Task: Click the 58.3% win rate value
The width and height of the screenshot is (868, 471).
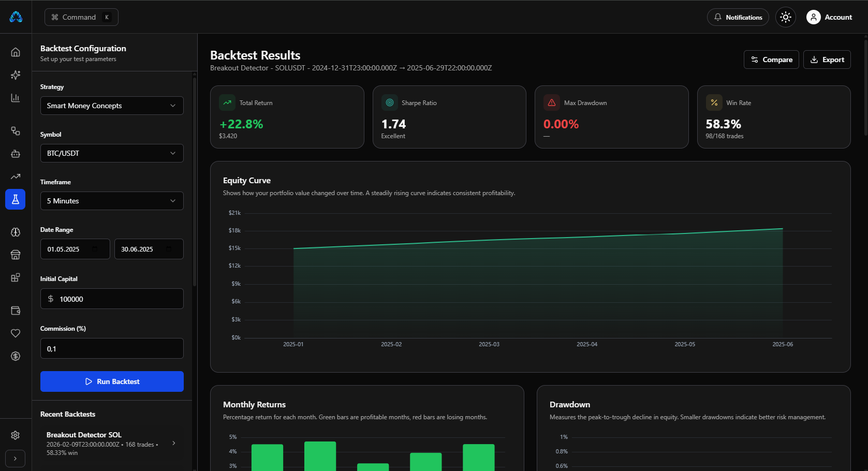Action: 723,124
